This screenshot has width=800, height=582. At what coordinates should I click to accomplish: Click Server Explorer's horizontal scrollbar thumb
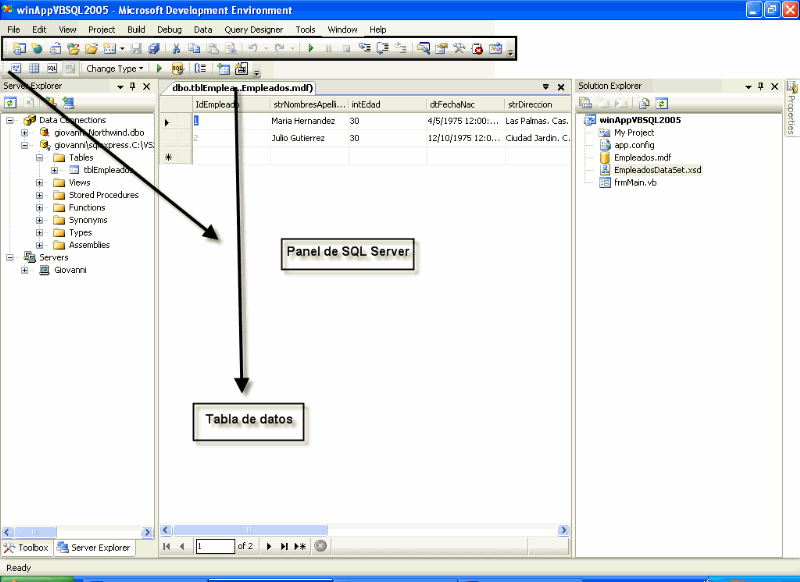point(35,532)
